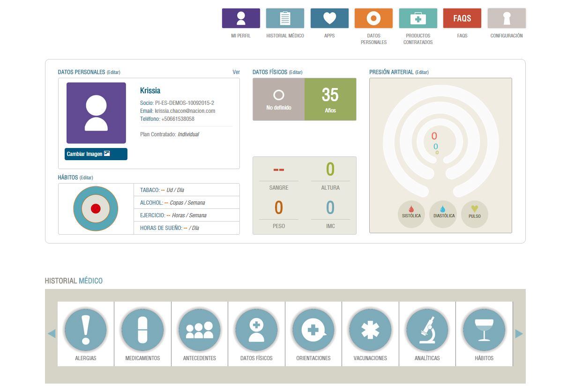Click the Cambiar Imagen button
The width and height of the screenshot is (574, 392).
[96, 154]
